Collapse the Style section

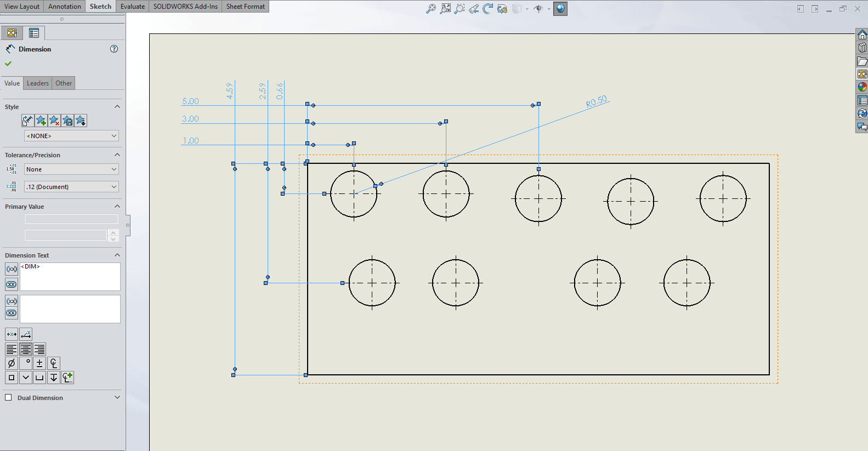point(117,106)
